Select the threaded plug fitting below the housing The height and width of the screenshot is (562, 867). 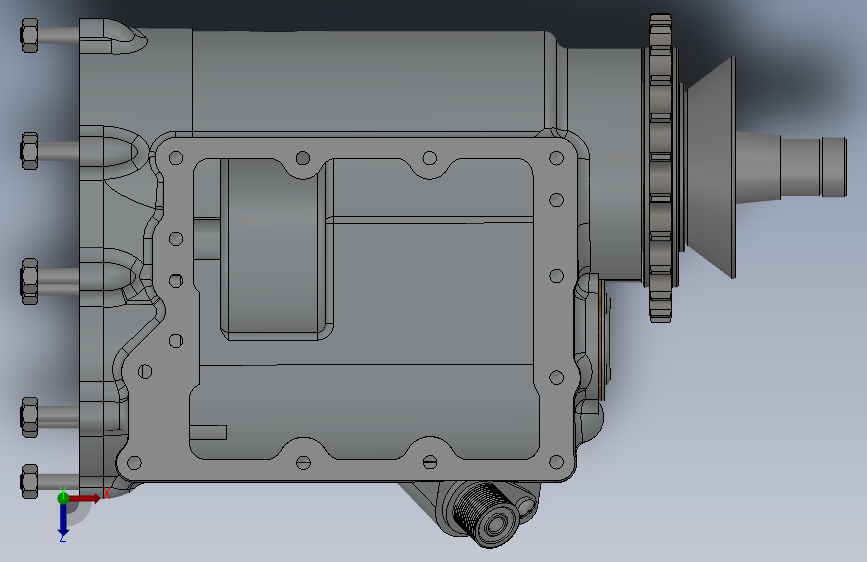487,516
